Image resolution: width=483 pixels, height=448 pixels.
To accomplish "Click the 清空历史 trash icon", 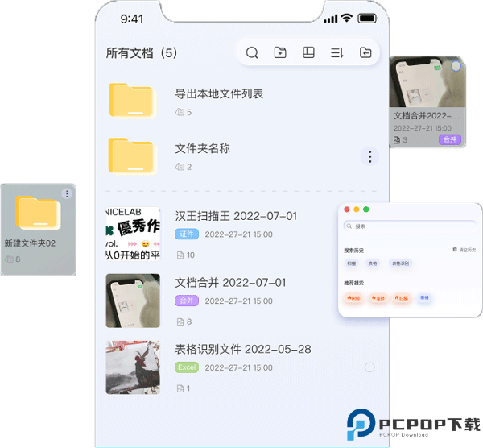I will 455,250.
